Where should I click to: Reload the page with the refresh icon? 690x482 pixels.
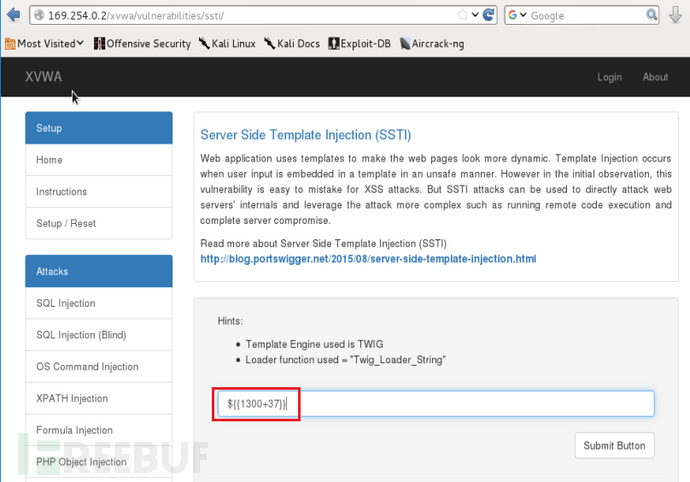(x=489, y=16)
